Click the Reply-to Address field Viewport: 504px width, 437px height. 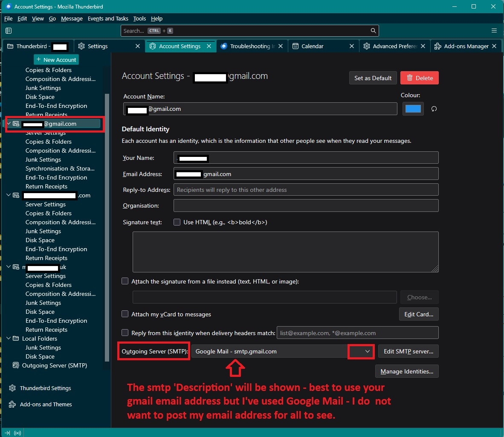pyautogui.click(x=306, y=190)
